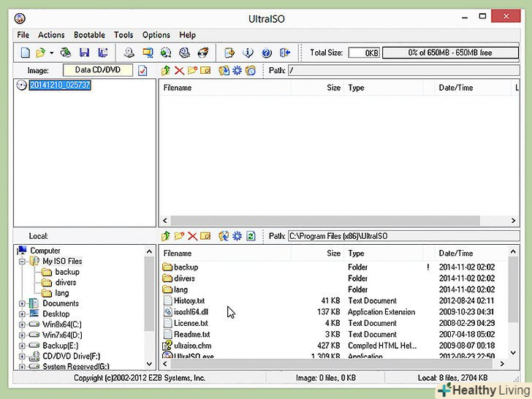Click the New image toolbar icon
This screenshot has width=532, height=399.
[x=25, y=53]
